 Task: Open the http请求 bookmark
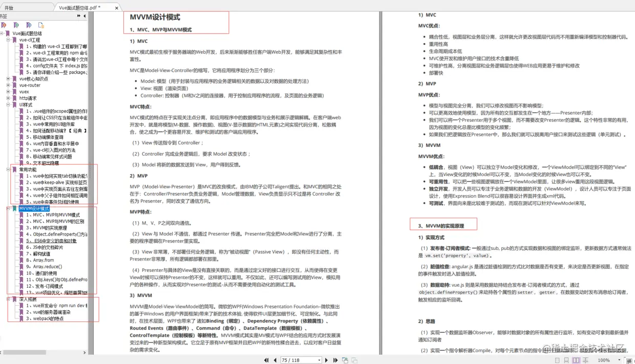tap(28, 98)
